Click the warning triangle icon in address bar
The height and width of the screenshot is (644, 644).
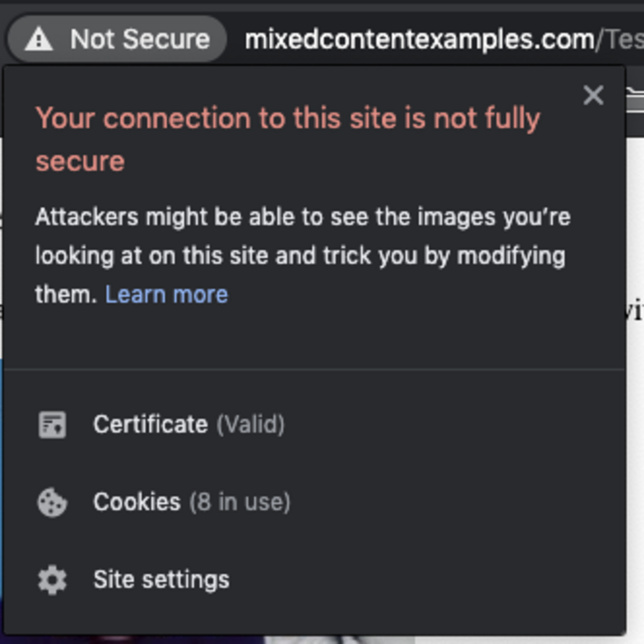[39, 40]
